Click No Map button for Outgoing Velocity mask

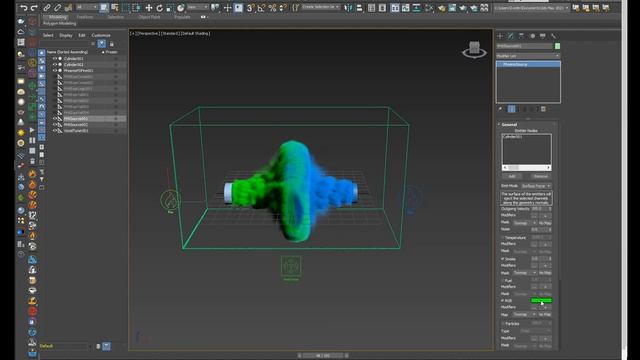click(x=545, y=223)
